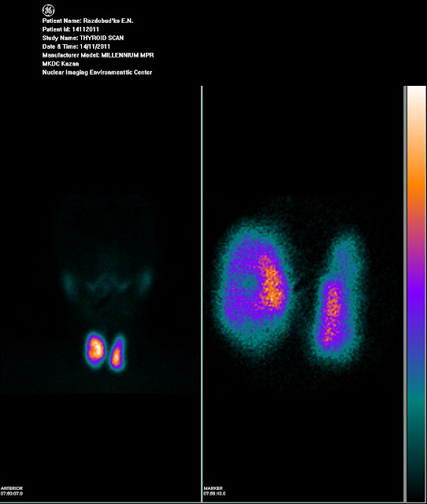Click the ANTERIOR view label
The height and width of the screenshot is (504, 427).
coord(12,488)
